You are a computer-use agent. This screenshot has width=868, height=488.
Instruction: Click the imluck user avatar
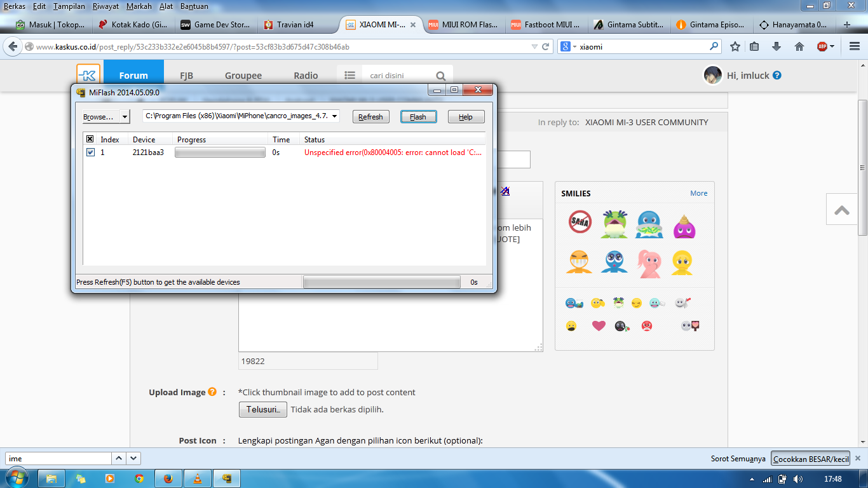tap(712, 75)
